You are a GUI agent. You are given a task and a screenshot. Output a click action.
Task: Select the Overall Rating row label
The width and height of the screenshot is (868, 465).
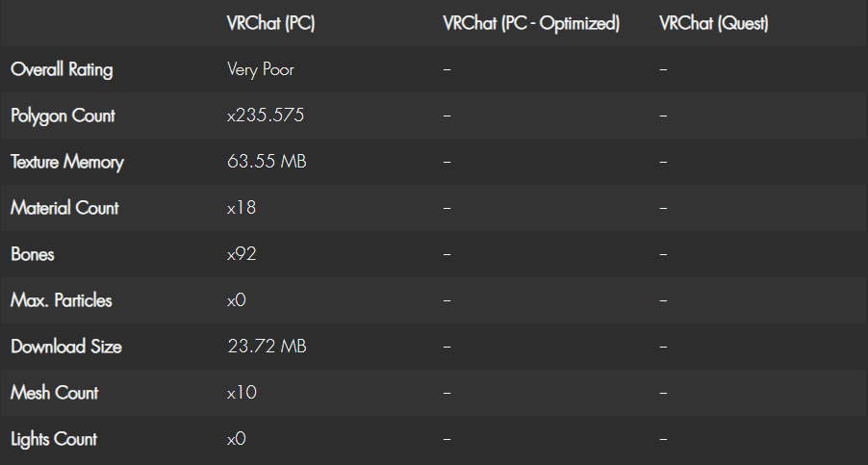62,69
